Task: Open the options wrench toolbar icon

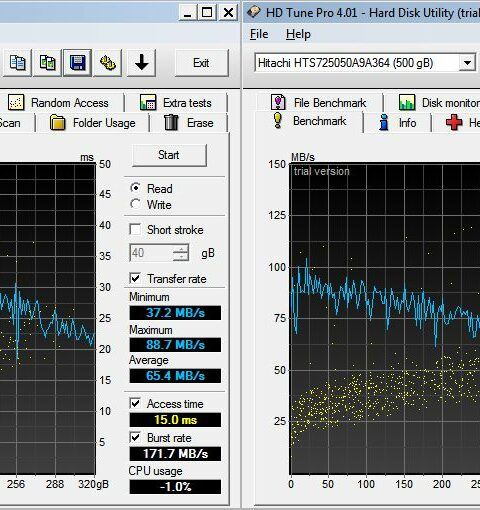Action: (x=107, y=63)
